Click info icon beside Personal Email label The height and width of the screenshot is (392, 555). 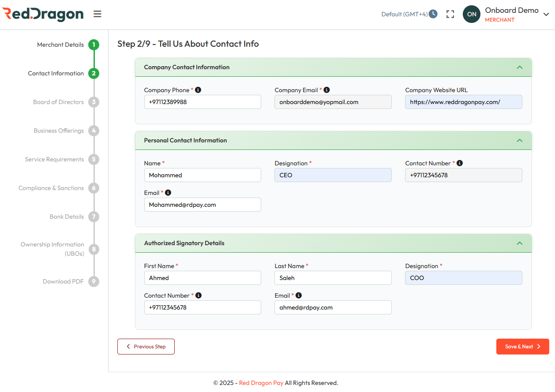tap(168, 193)
